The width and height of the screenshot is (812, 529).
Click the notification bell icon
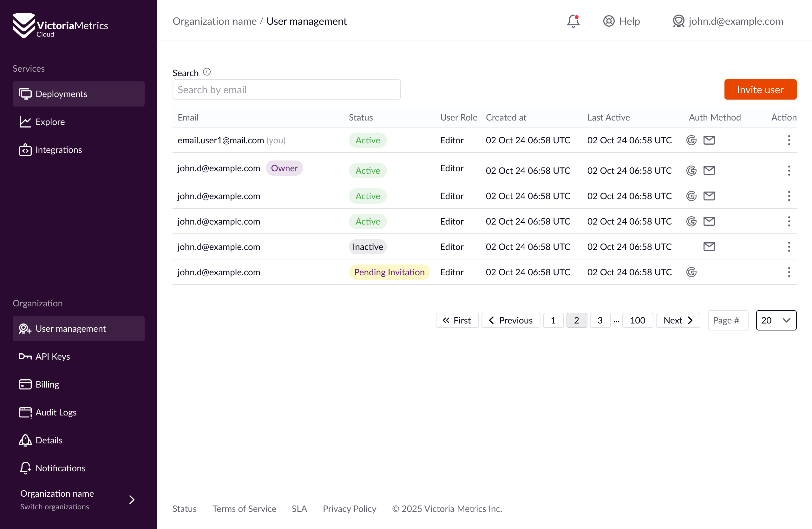pyautogui.click(x=573, y=21)
